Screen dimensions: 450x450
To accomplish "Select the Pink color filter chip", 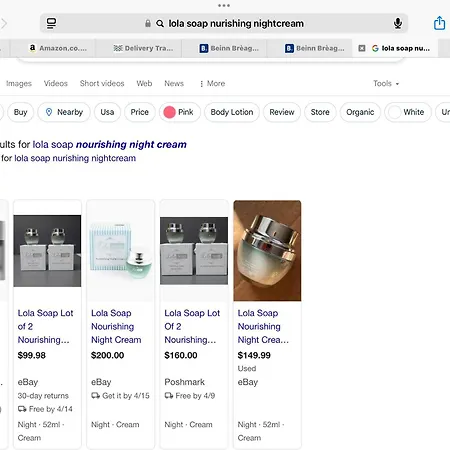I will click(180, 112).
